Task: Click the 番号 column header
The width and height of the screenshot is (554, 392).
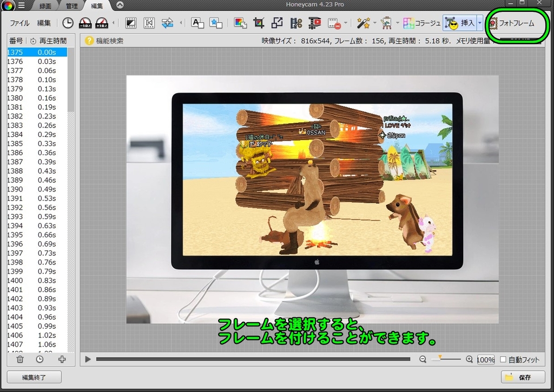Action: (16, 41)
